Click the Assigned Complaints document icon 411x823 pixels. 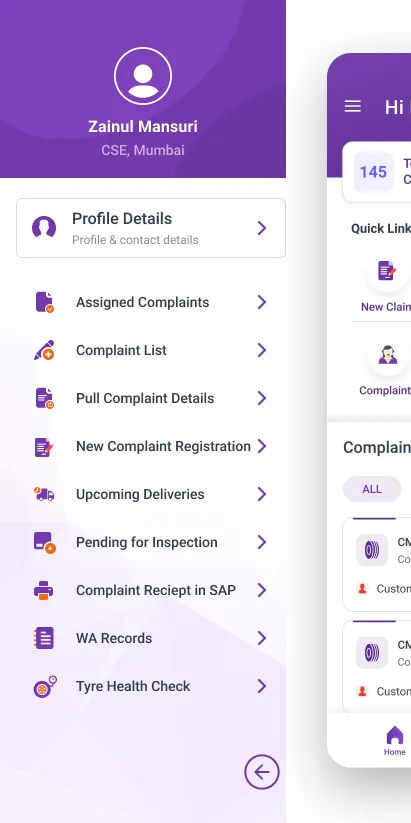tap(45, 302)
